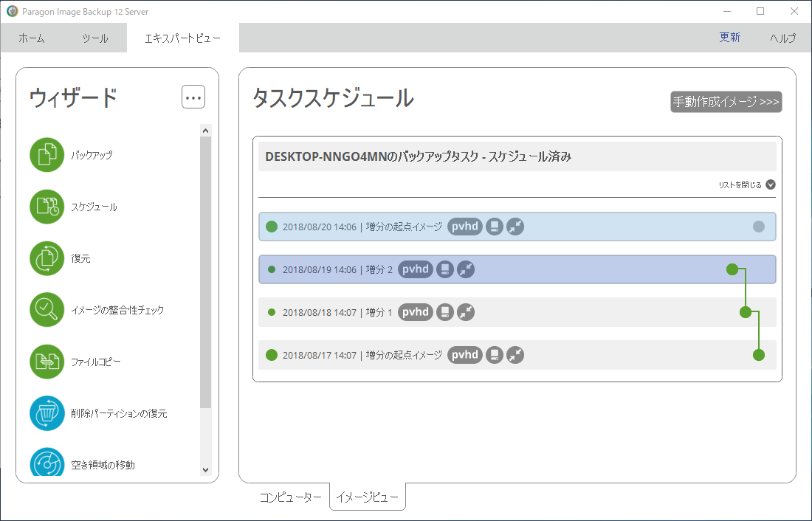
Task: Switch to the コンピューター view tab
Action: tap(290, 497)
